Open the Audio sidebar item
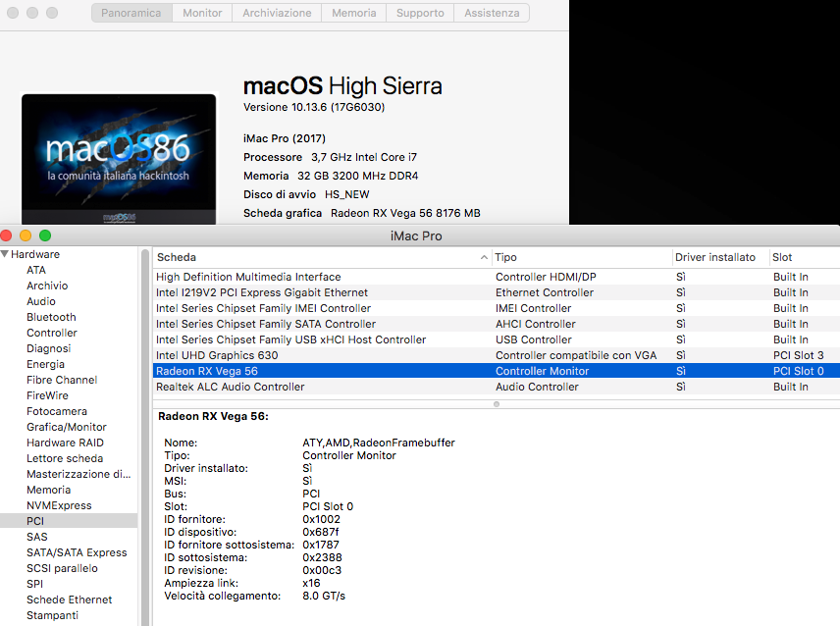Viewport: 840px width, 626px height. click(x=41, y=301)
